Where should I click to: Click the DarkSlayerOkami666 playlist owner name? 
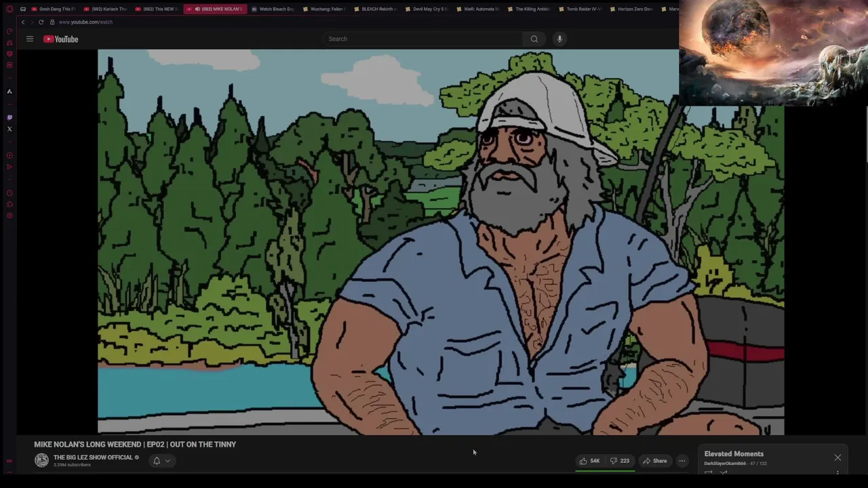(x=725, y=464)
